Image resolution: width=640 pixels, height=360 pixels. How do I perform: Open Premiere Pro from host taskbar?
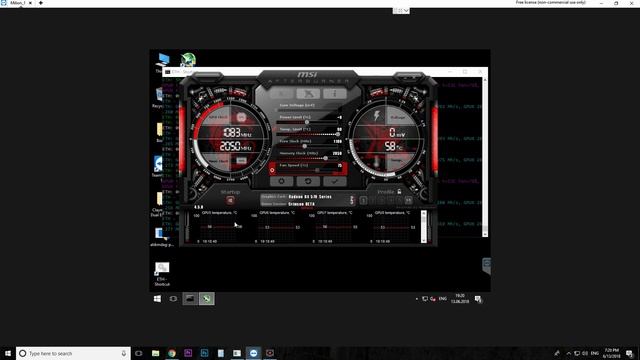tap(188, 353)
